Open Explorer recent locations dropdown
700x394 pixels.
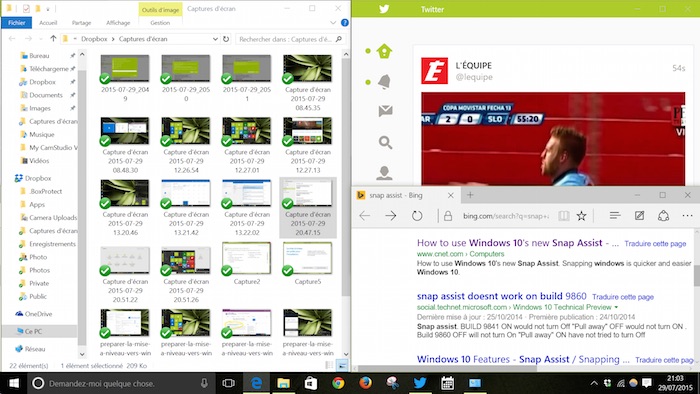[x=41, y=39]
